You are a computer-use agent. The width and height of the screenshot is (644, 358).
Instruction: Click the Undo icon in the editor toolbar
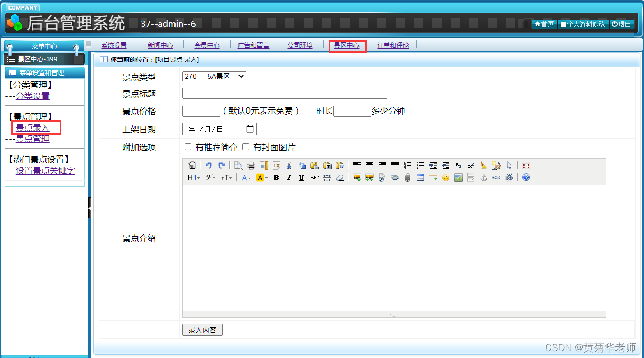click(210, 166)
